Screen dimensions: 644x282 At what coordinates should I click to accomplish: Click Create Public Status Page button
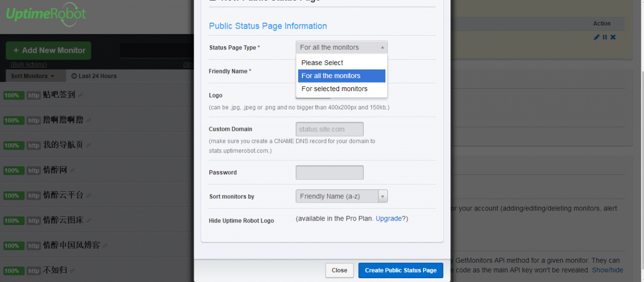click(400, 270)
